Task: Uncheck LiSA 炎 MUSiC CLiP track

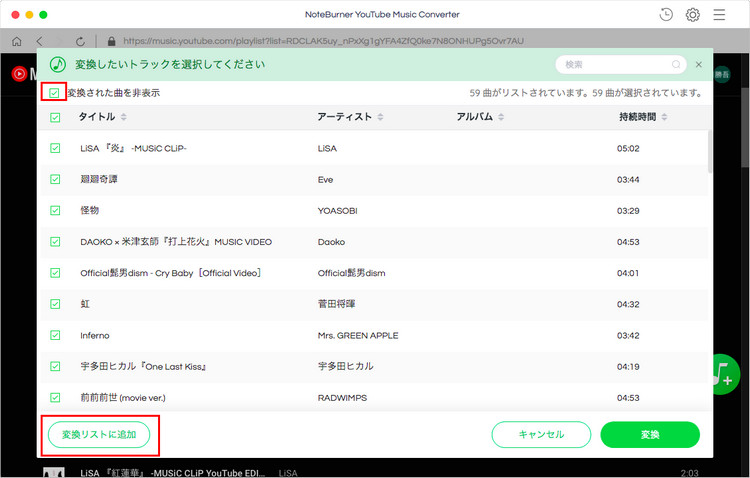Action: click(x=55, y=148)
